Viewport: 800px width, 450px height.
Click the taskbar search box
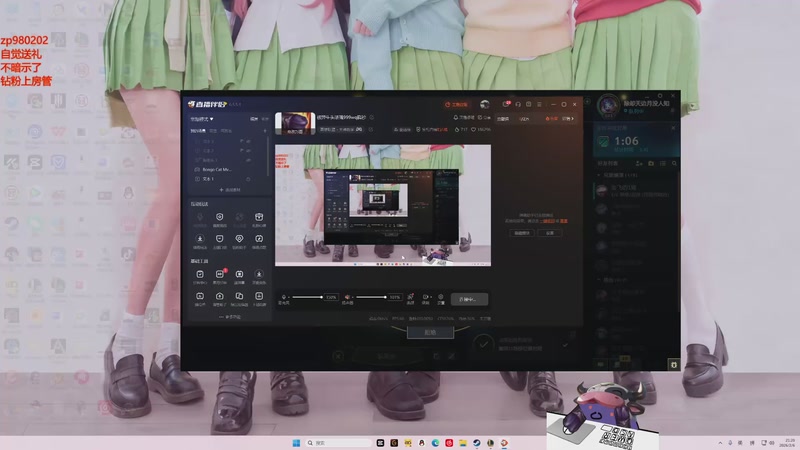(339, 443)
